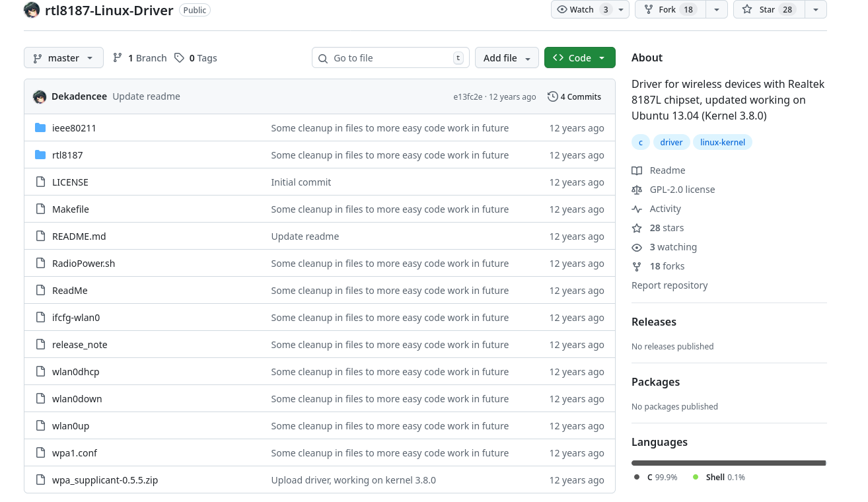Open the RadioPower.sh file name
The height and width of the screenshot is (502, 868).
[x=84, y=264]
